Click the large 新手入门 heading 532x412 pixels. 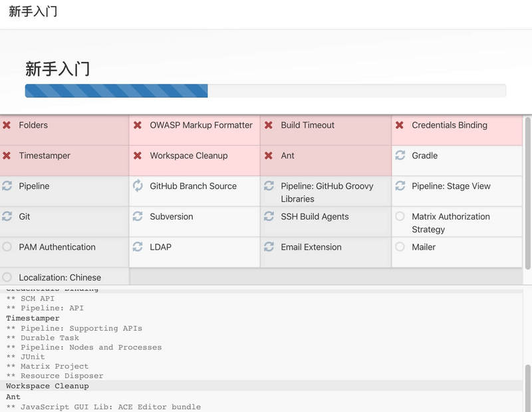pyautogui.click(x=57, y=69)
